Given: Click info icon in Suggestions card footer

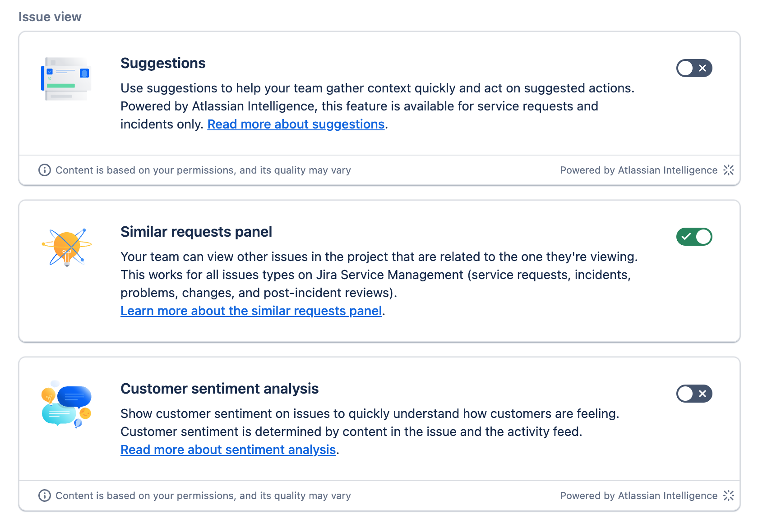Looking at the screenshot, I should (45, 170).
